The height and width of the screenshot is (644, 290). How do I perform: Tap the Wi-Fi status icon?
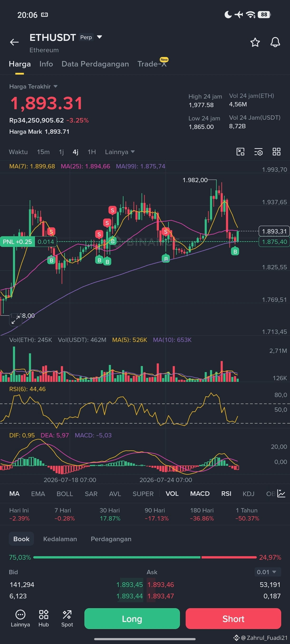click(x=251, y=14)
